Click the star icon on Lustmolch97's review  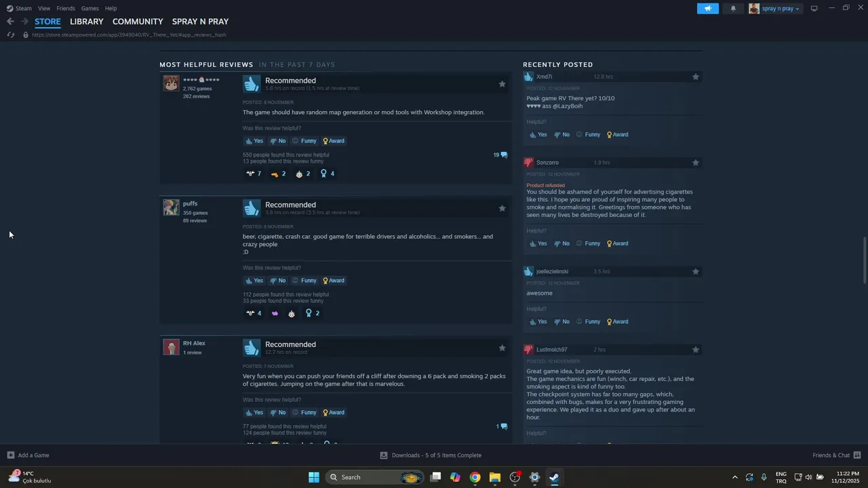coord(695,350)
